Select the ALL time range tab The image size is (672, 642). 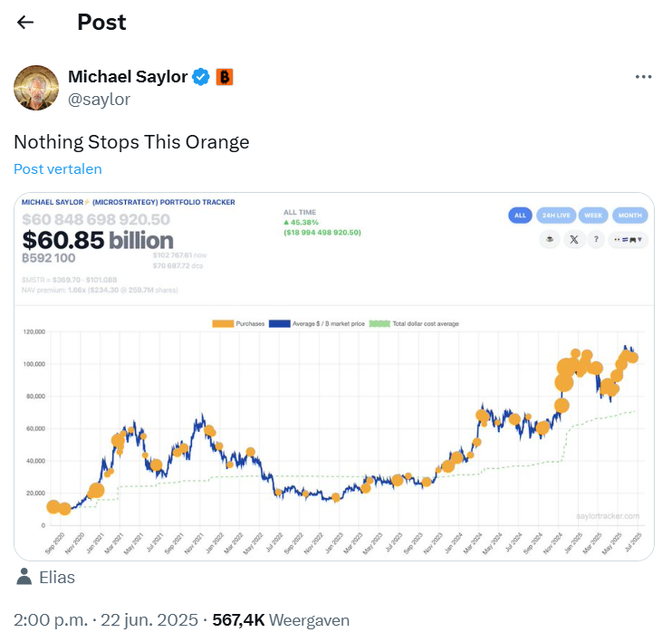point(520,216)
